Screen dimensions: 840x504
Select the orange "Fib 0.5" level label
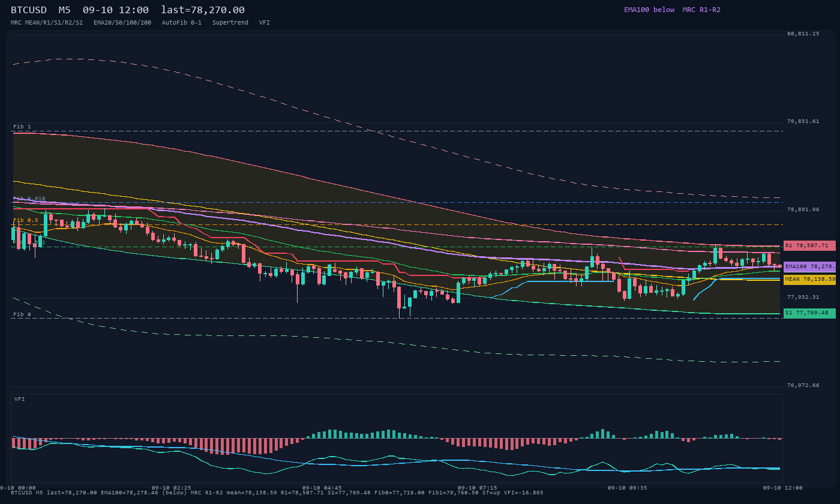coord(26,221)
